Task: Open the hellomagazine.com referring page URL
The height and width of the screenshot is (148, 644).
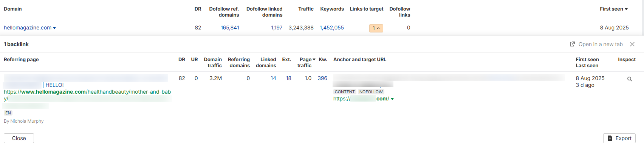Action: (87, 95)
